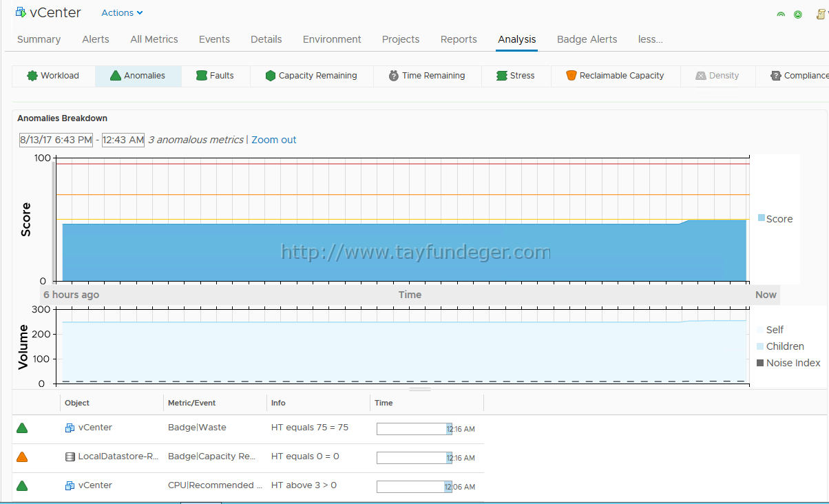Click the Zoom out link
Screen dimensions: 829x504
pos(274,140)
